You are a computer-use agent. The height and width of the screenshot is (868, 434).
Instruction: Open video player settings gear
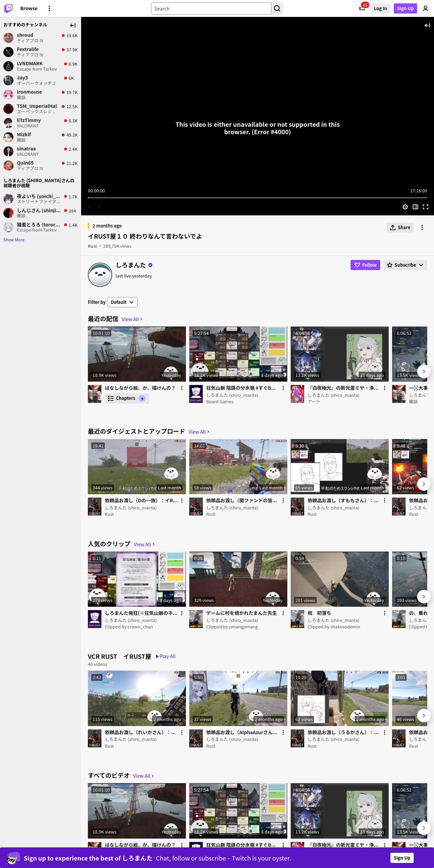[x=405, y=207]
